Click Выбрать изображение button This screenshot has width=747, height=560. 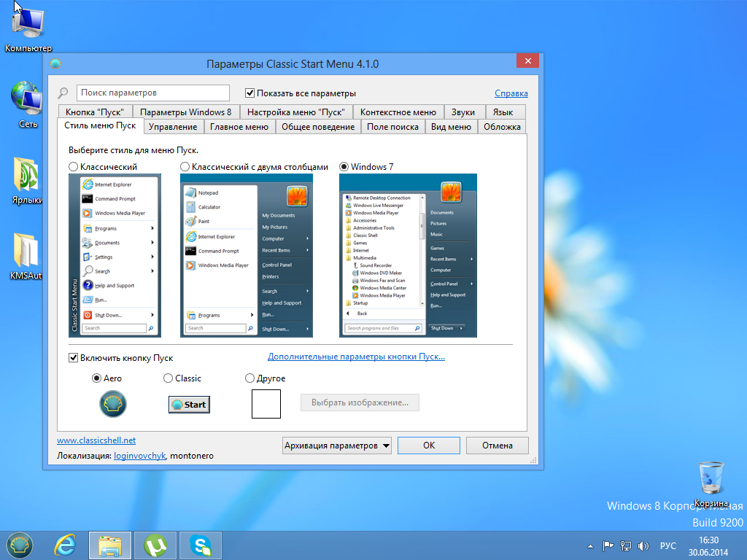coord(360,402)
